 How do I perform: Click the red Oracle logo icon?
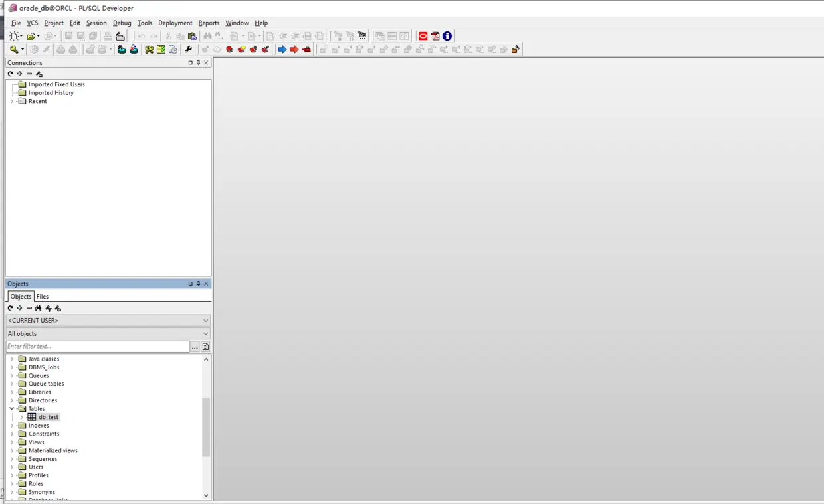(423, 36)
